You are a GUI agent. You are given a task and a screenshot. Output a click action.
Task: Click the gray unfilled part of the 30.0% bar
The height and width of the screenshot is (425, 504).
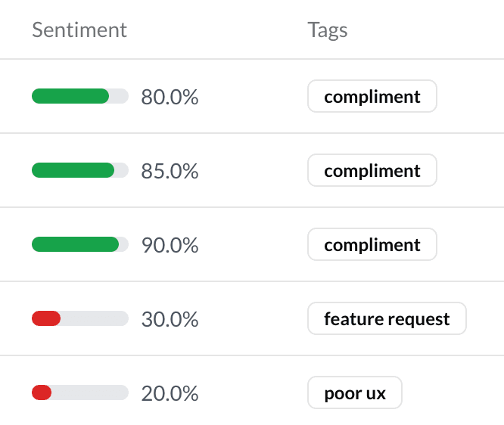pyautogui.click(x=94, y=319)
